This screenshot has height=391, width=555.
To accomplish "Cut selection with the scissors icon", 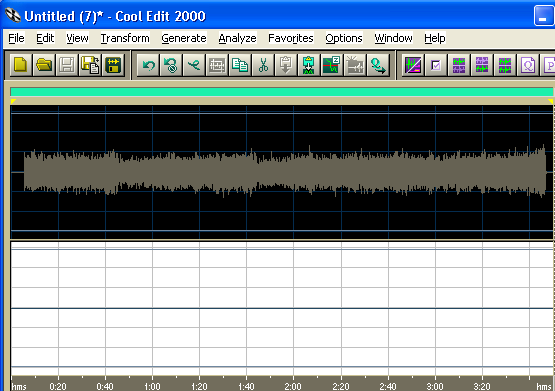I will (263, 65).
